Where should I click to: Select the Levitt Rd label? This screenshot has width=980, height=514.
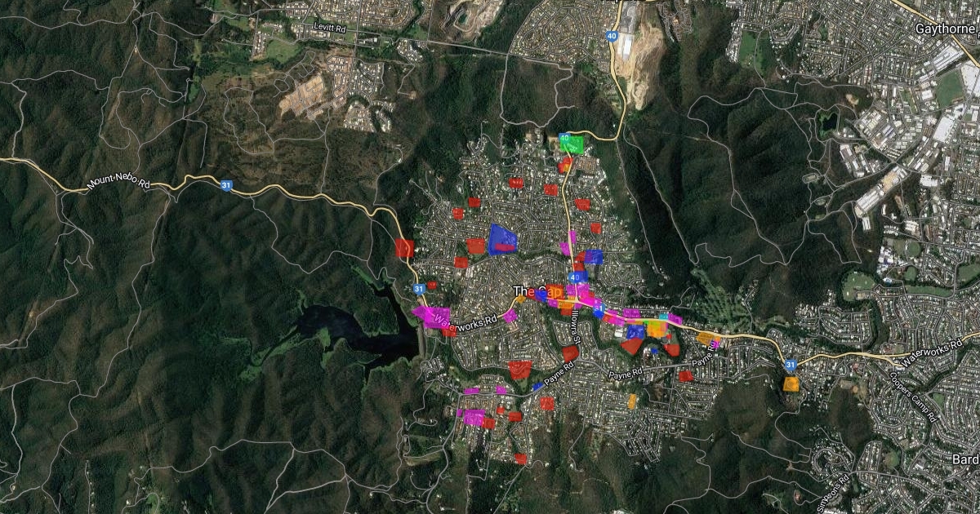[x=332, y=27]
